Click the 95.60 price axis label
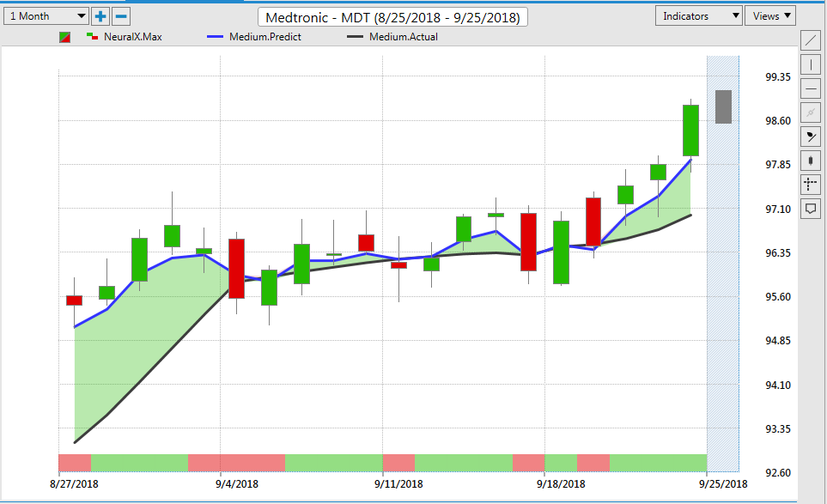The height and width of the screenshot is (504, 827). point(778,297)
